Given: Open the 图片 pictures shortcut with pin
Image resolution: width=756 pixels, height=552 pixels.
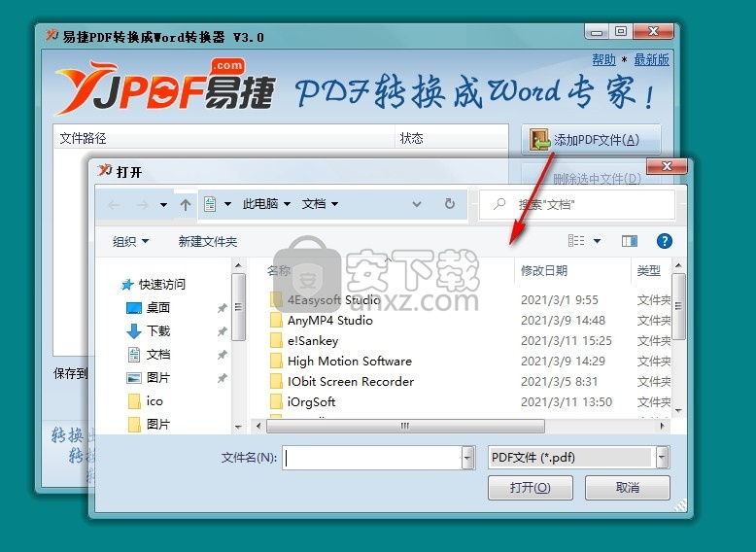Looking at the screenshot, I should pos(157,378).
